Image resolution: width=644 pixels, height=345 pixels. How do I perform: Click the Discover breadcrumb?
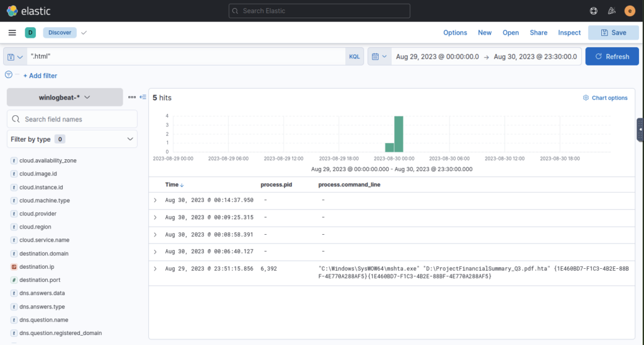[60, 33]
